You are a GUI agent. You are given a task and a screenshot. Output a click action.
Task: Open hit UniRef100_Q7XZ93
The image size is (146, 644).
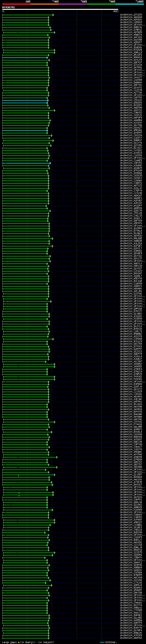pos(131,15)
